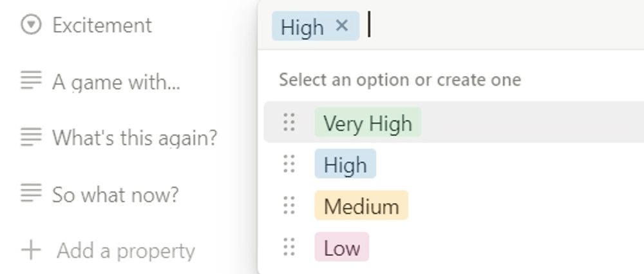Select the Low option
Screen dimensions: 644x274
pos(341,248)
